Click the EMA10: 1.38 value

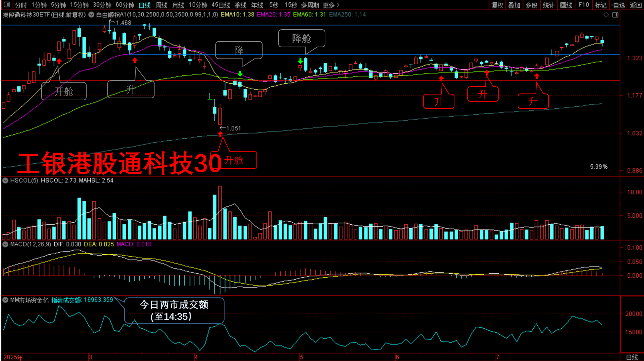coord(237,15)
